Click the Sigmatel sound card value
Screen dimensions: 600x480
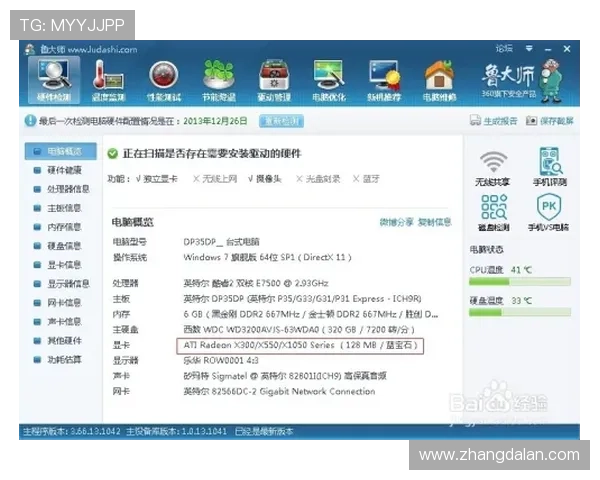tap(284, 376)
